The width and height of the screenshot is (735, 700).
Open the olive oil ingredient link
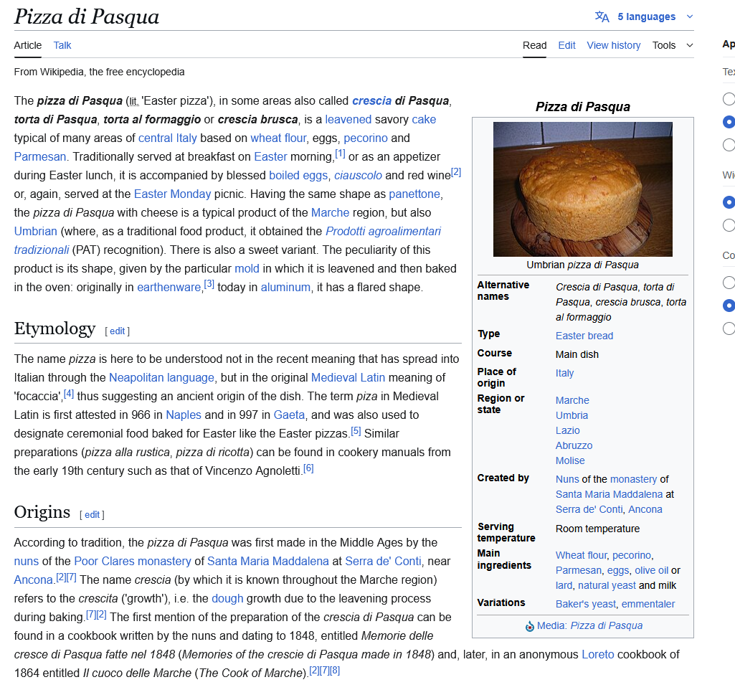click(x=652, y=570)
